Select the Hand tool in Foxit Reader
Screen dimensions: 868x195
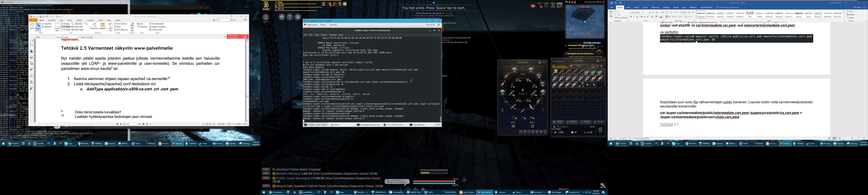[x=32, y=26]
